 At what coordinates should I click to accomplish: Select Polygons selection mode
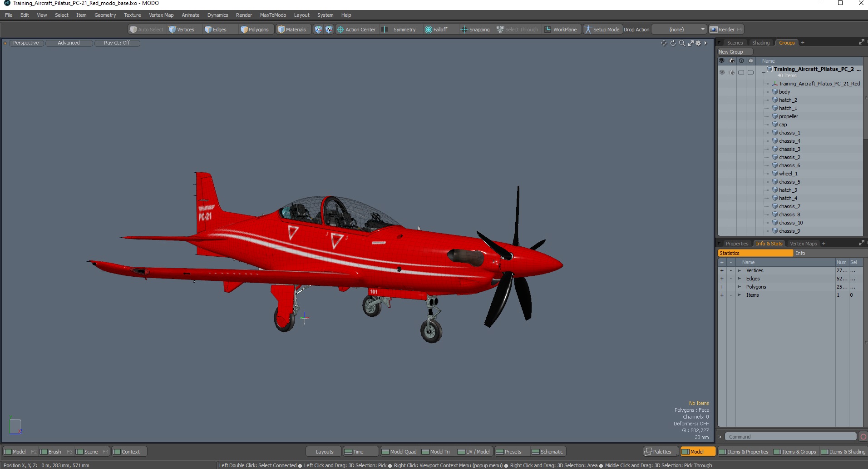(x=255, y=30)
